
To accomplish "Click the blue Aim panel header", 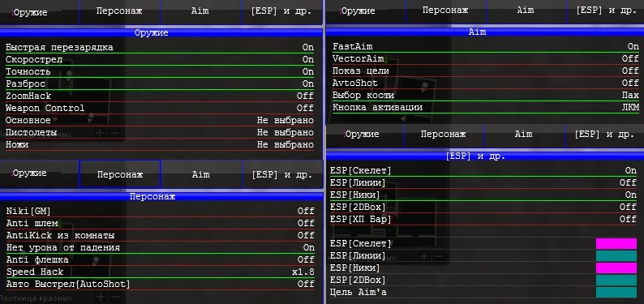I will [x=485, y=32].
